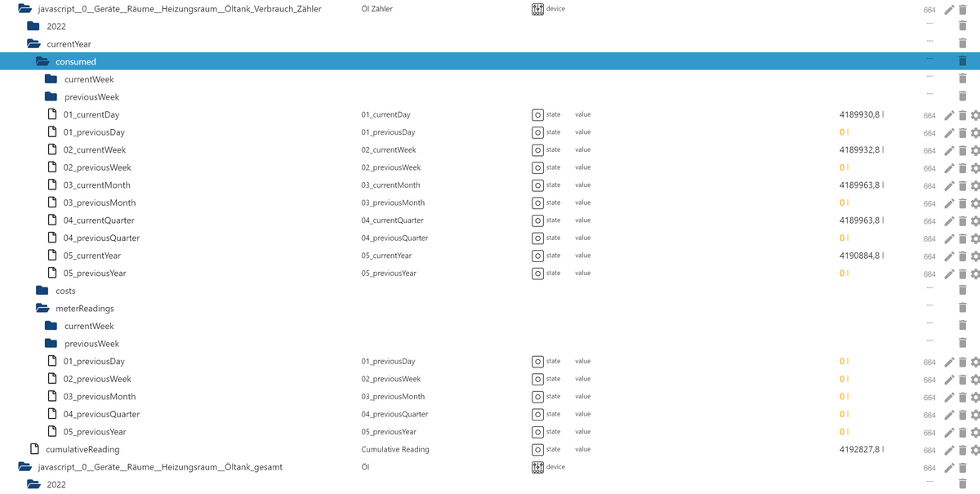Delete cumulativeReading with its trash icon

pyautogui.click(x=962, y=451)
